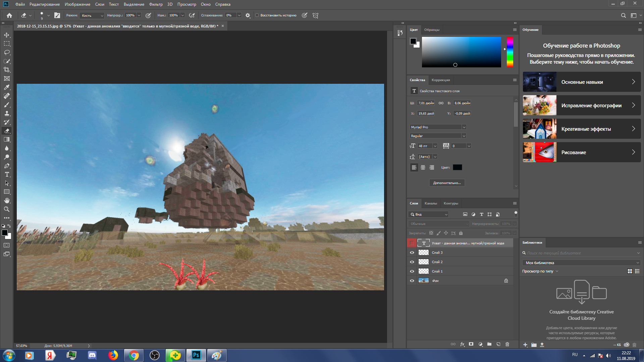Open the search icon in options bar
The image size is (644, 362).
point(623,15)
